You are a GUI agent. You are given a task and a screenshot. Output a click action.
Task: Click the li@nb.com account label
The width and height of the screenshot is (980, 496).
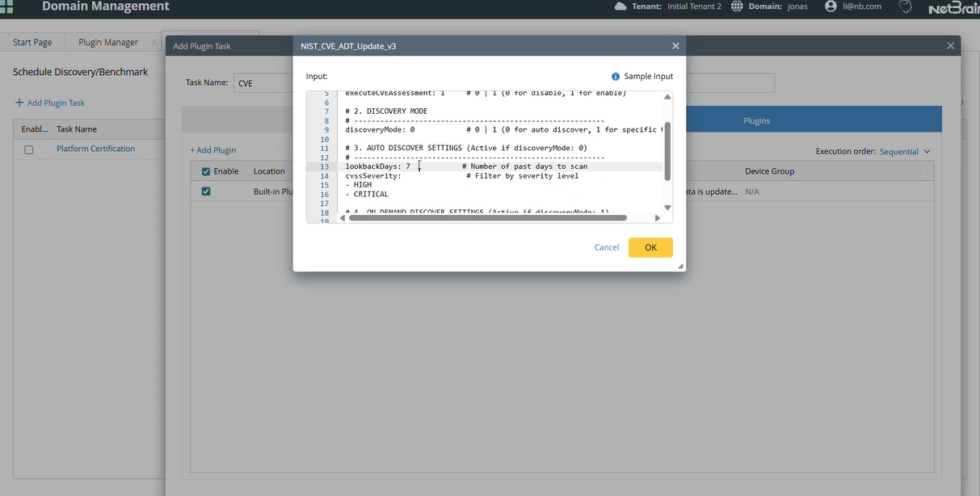[x=863, y=6]
